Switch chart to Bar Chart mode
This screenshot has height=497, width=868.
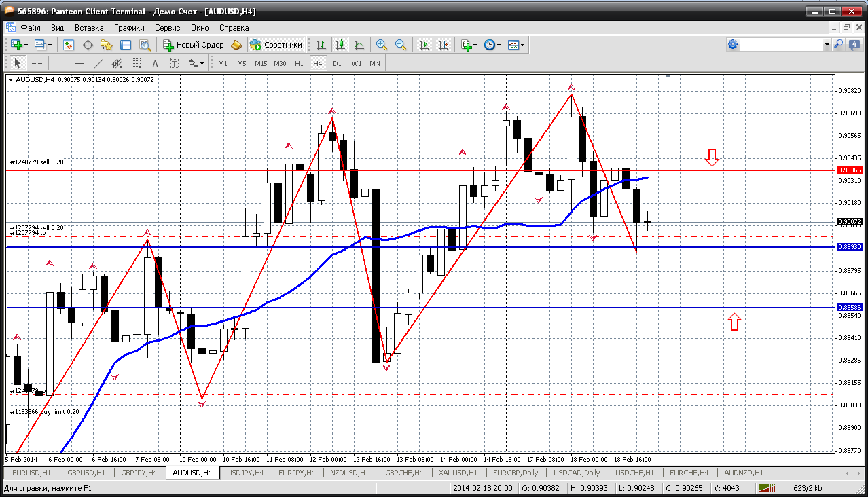321,45
